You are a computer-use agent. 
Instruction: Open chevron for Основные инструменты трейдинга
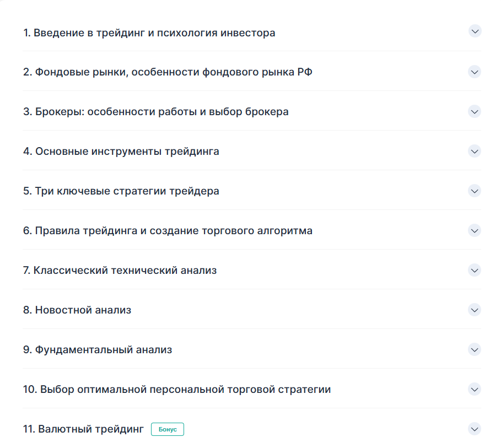tap(475, 151)
